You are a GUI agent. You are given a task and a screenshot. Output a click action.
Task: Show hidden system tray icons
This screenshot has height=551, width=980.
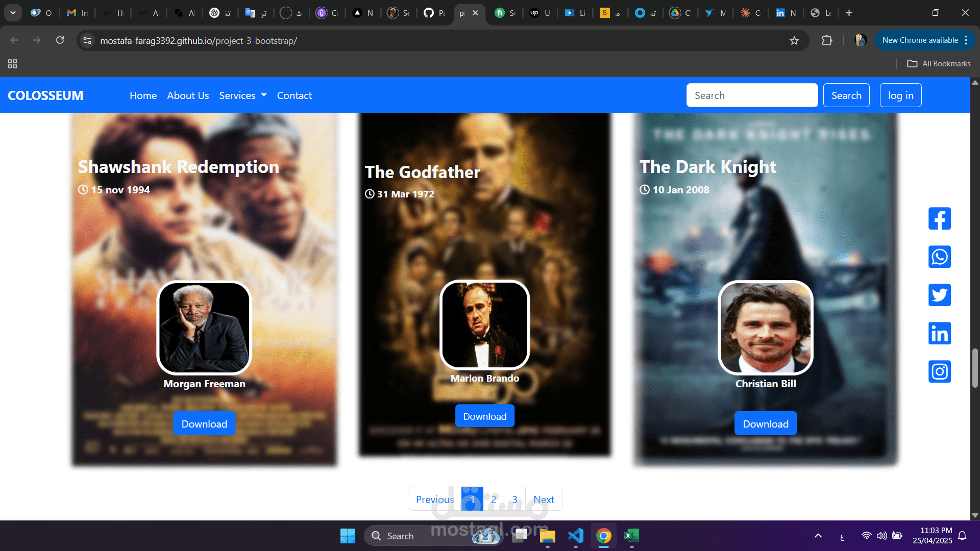point(818,536)
